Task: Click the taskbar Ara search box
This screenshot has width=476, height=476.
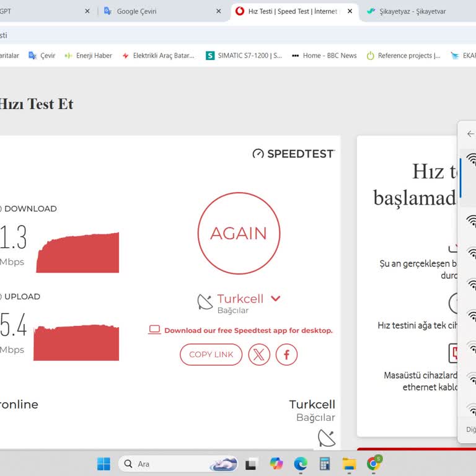Action: click(x=178, y=464)
